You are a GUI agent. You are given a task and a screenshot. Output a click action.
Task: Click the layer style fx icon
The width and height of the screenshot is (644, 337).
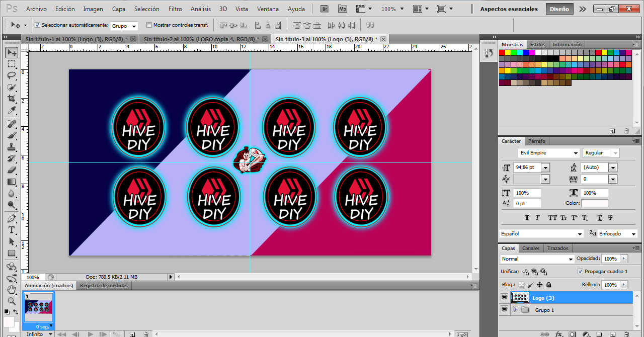(x=559, y=333)
